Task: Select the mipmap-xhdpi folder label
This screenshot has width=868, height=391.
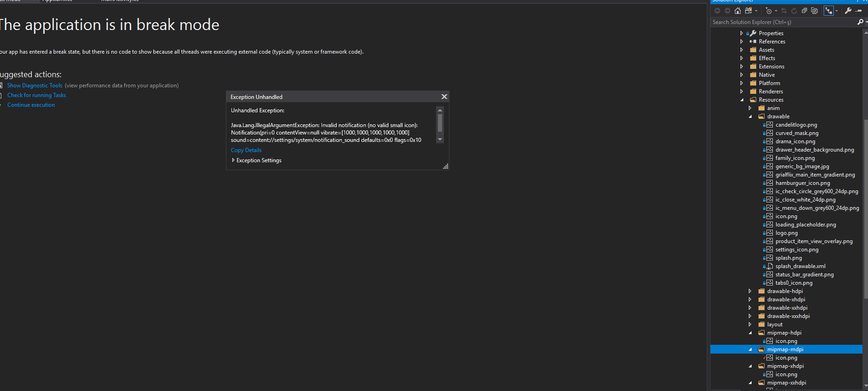Action: pos(786,366)
